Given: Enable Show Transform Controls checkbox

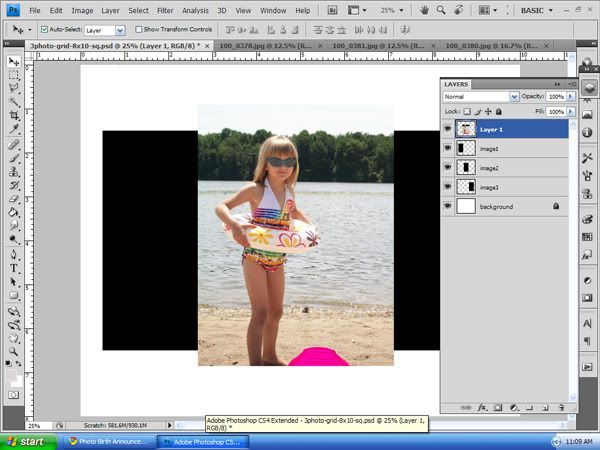Looking at the screenshot, I should pos(139,29).
